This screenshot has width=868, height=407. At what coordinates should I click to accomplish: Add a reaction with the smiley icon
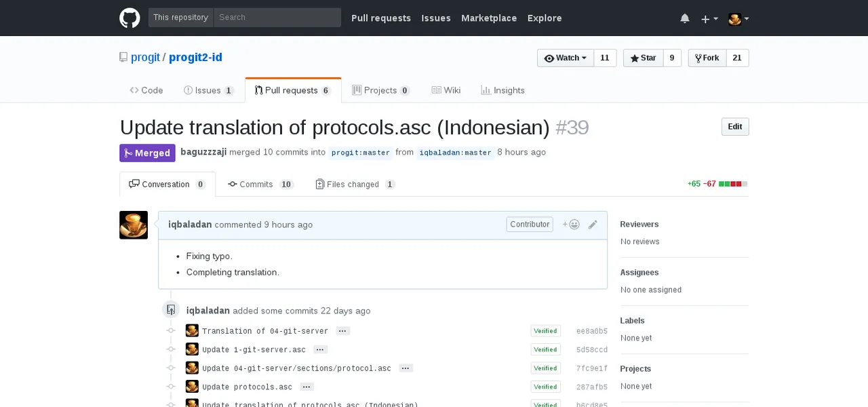tap(571, 225)
